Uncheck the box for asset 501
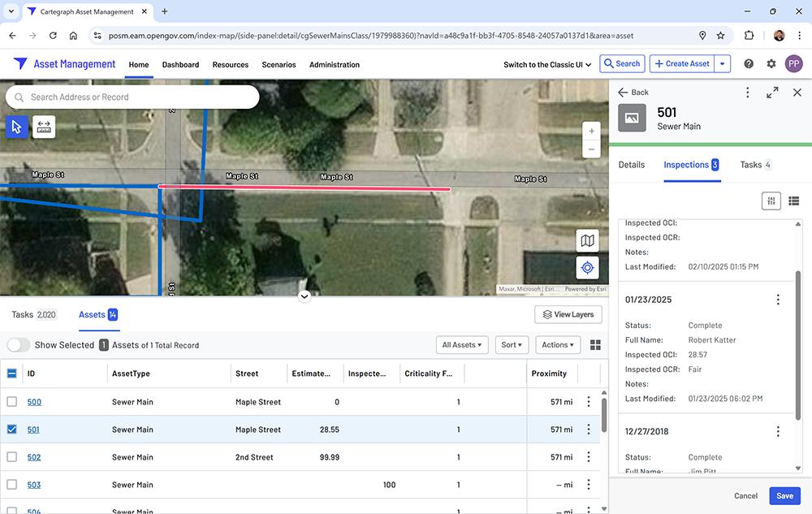 click(12, 429)
